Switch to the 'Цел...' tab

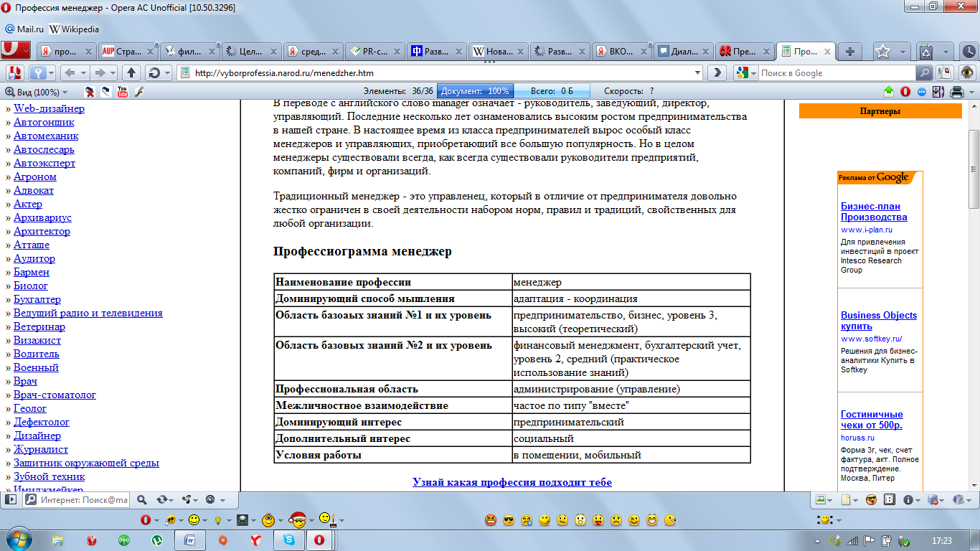pos(252,51)
